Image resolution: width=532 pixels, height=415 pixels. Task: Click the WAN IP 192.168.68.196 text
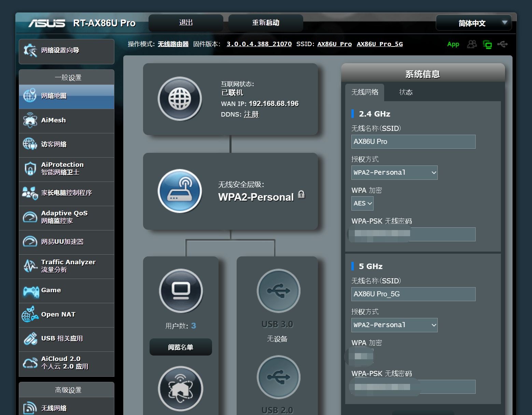click(x=274, y=104)
